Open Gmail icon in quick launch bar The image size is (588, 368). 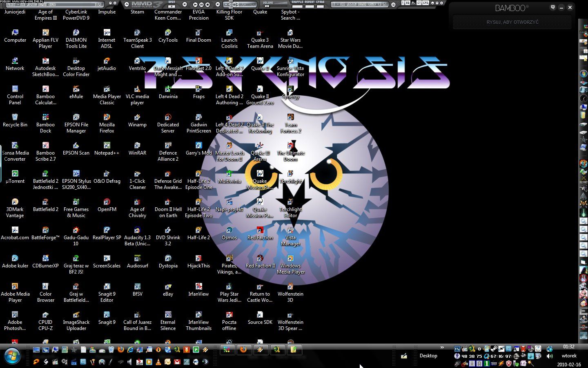pyautogui.click(x=177, y=362)
